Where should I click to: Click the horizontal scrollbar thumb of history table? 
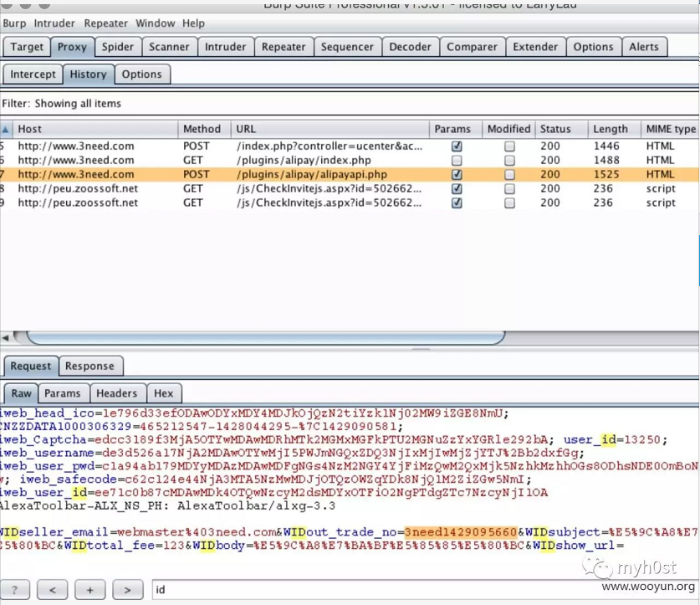coord(265,337)
